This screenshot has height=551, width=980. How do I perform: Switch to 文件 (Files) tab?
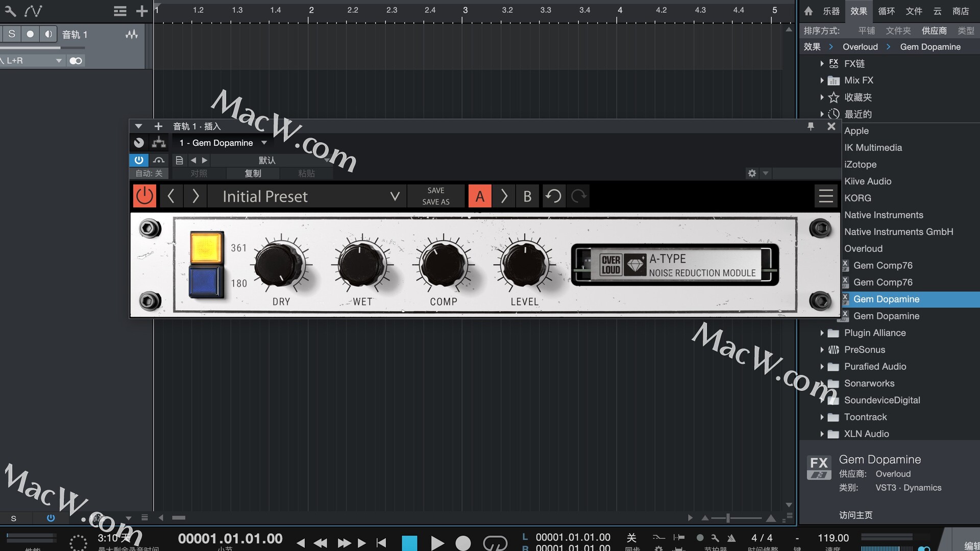[914, 11]
